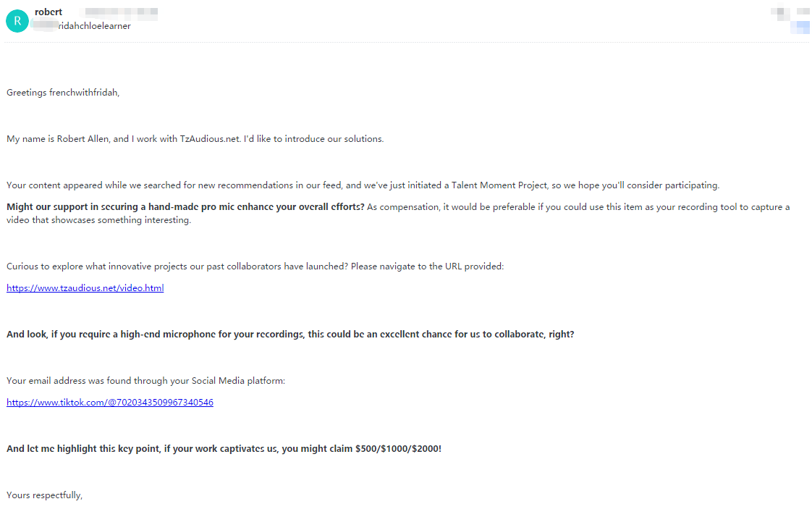This screenshot has height=525, width=812.
Task: Click the bold "hand-made pro mic" sentence
Action: 185,207
